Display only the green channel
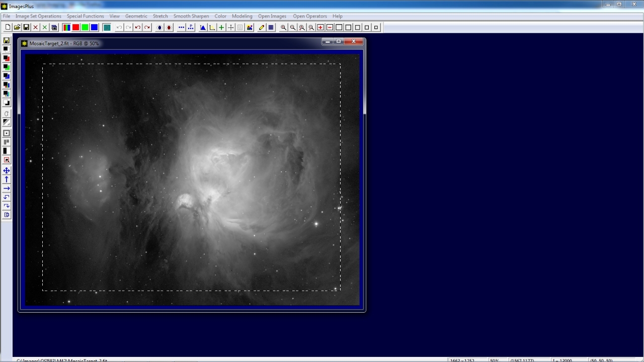This screenshot has width=644, height=362. (x=85, y=27)
